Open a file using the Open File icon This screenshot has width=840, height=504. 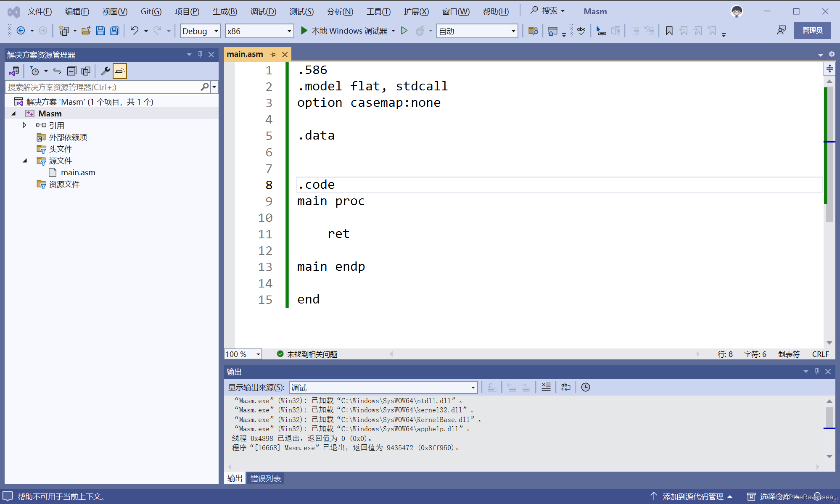[x=86, y=30]
